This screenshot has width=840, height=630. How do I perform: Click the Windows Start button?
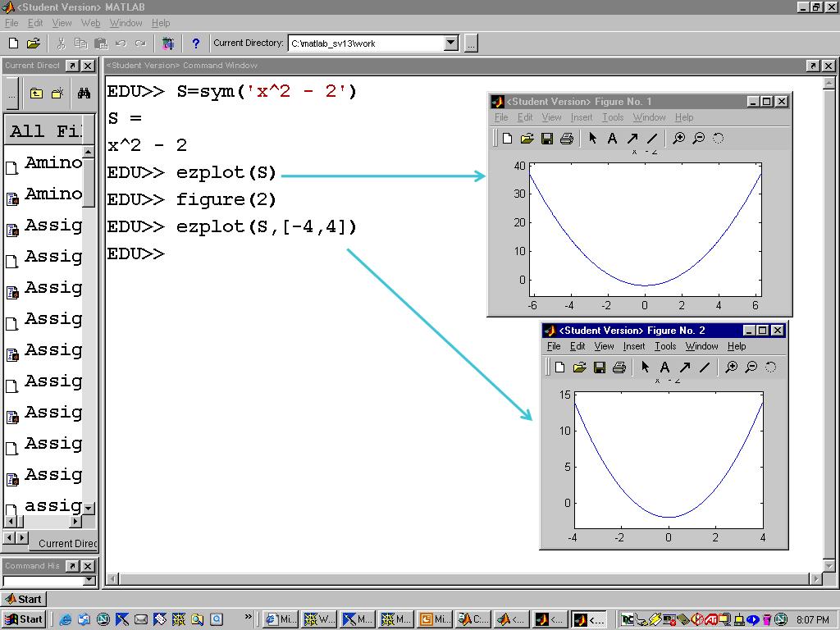click(24, 619)
